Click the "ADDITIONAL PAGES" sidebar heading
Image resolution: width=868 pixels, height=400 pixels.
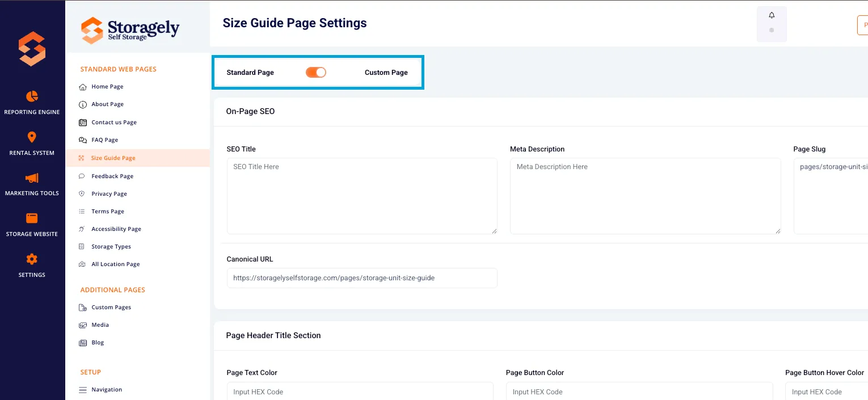click(x=112, y=290)
